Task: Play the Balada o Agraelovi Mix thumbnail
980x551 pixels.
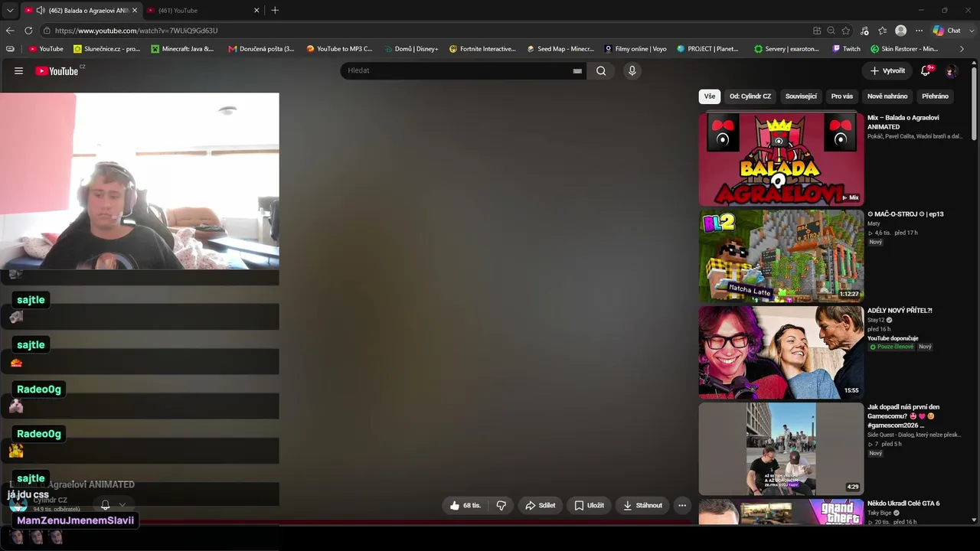Action: 781,160
